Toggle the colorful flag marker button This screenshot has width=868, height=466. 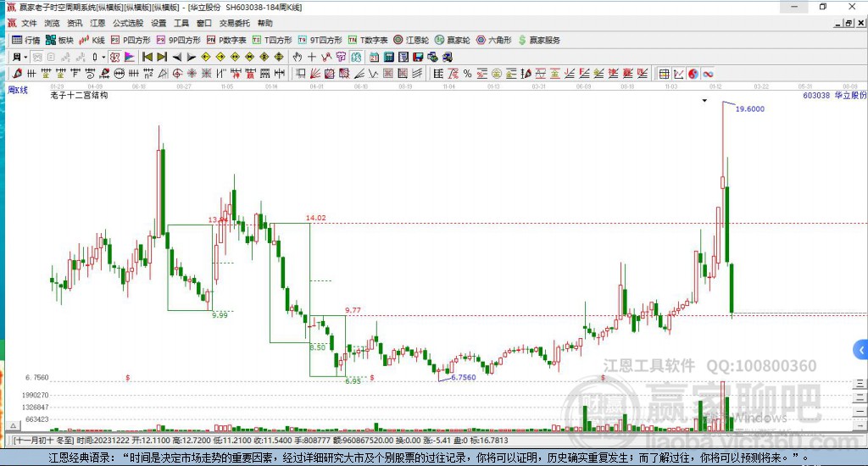pos(130,57)
